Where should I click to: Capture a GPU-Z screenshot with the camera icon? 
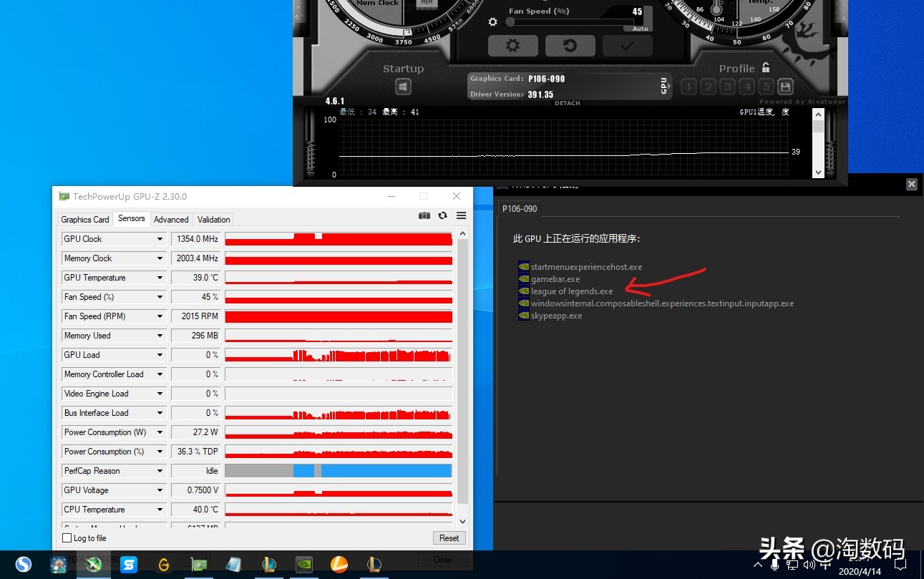(x=424, y=215)
